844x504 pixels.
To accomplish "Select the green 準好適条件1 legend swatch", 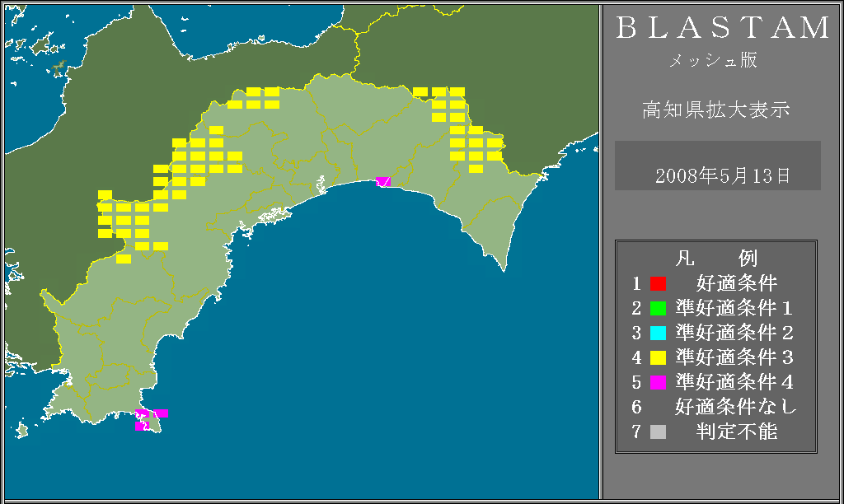I will click(x=658, y=309).
